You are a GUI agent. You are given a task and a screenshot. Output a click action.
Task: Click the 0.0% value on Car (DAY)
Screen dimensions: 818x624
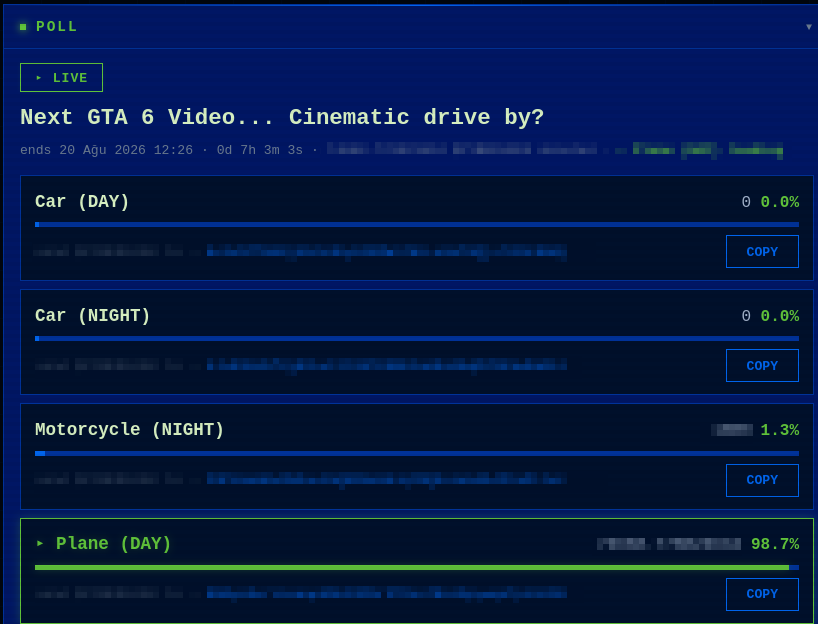(779, 202)
